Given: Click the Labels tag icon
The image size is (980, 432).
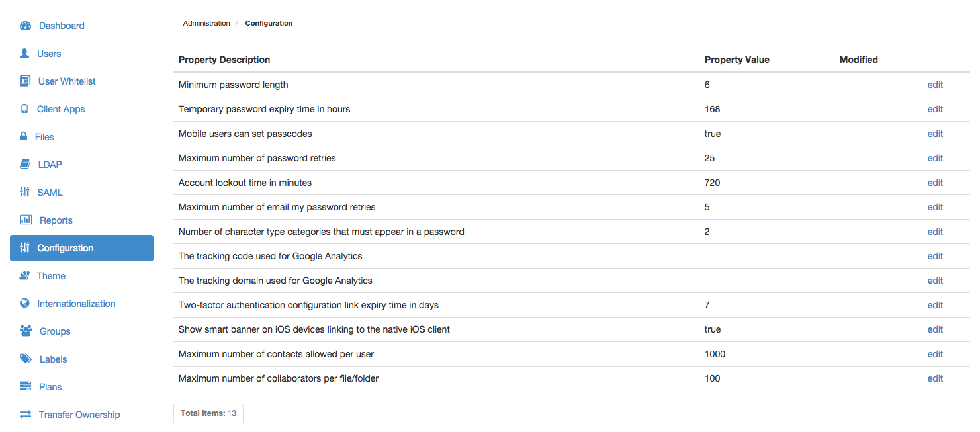Looking at the screenshot, I should point(26,359).
